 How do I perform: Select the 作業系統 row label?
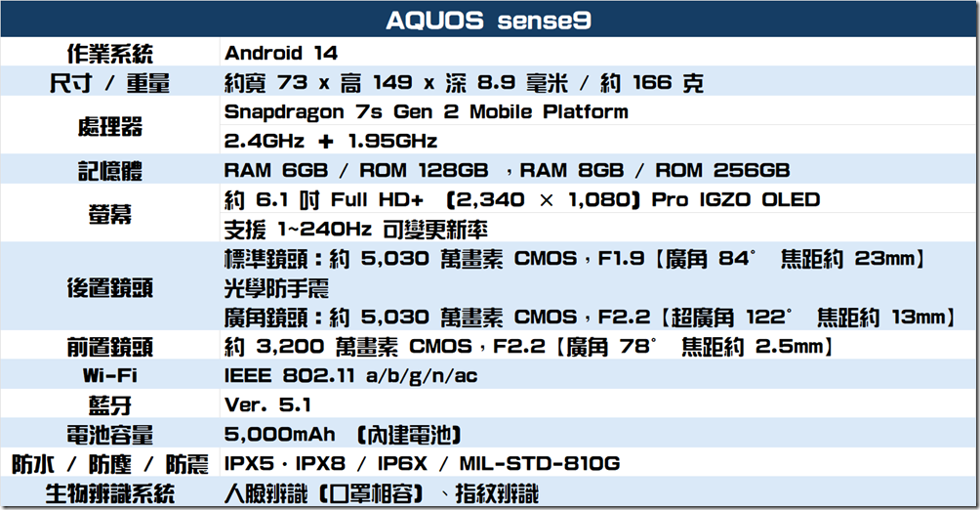(109, 53)
